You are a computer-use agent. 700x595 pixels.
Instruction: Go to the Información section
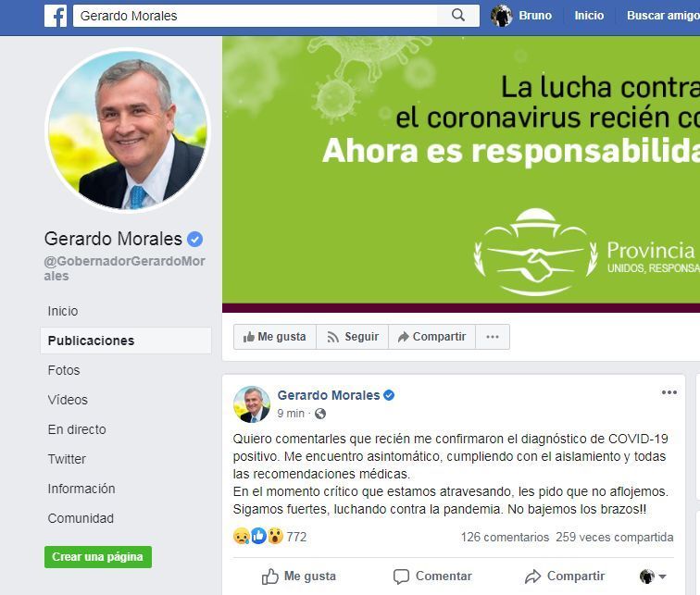click(81, 489)
